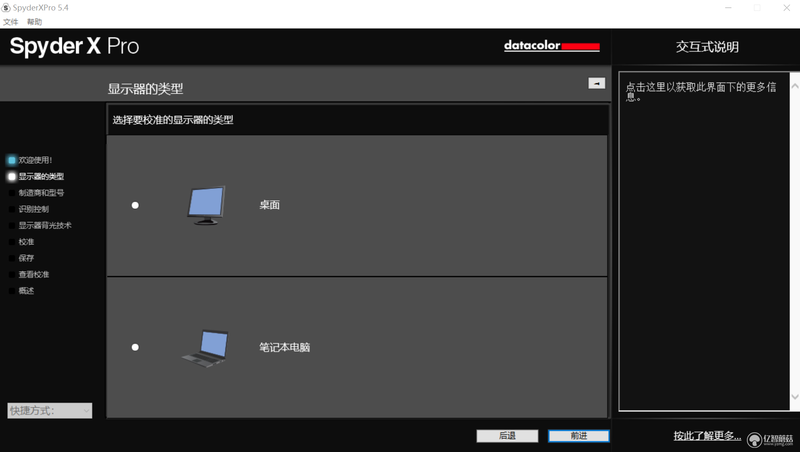Close the SpyderXPro window
This screenshot has height=452, width=800.
(x=786, y=8)
